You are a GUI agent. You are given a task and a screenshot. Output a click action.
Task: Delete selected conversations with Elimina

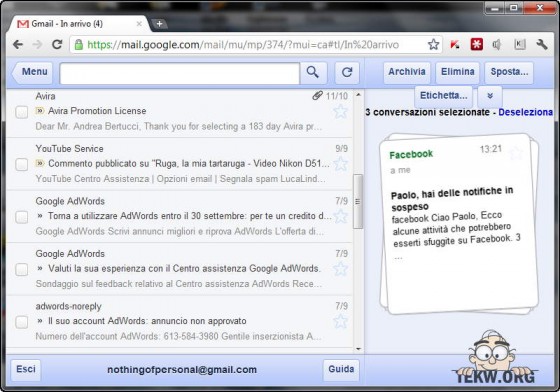[458, 72]
